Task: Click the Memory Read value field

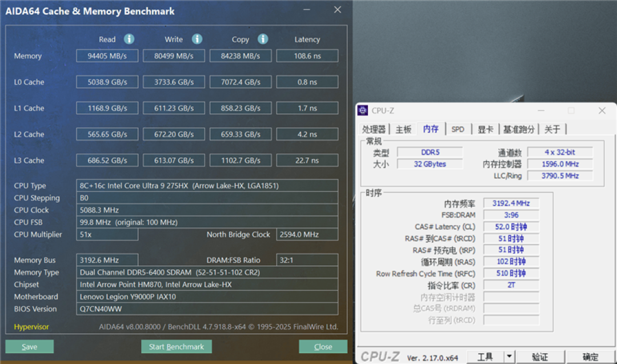Action: 107,56
